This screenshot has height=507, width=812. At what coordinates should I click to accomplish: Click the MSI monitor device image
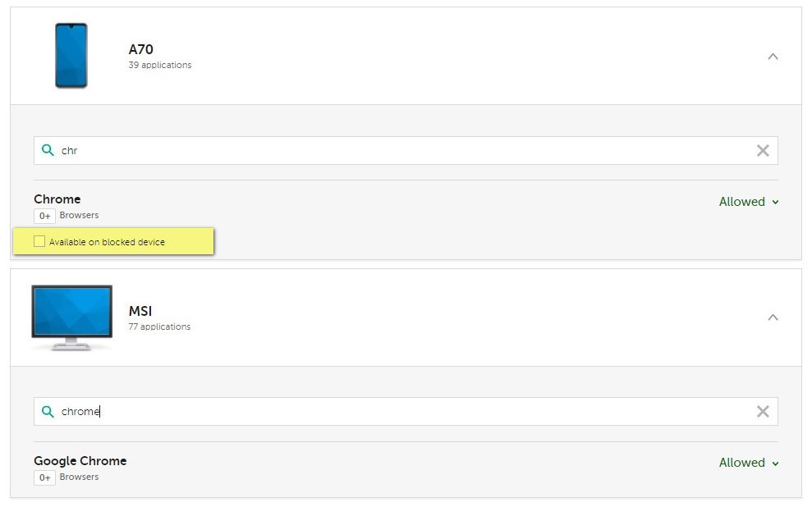coord(71,317)
